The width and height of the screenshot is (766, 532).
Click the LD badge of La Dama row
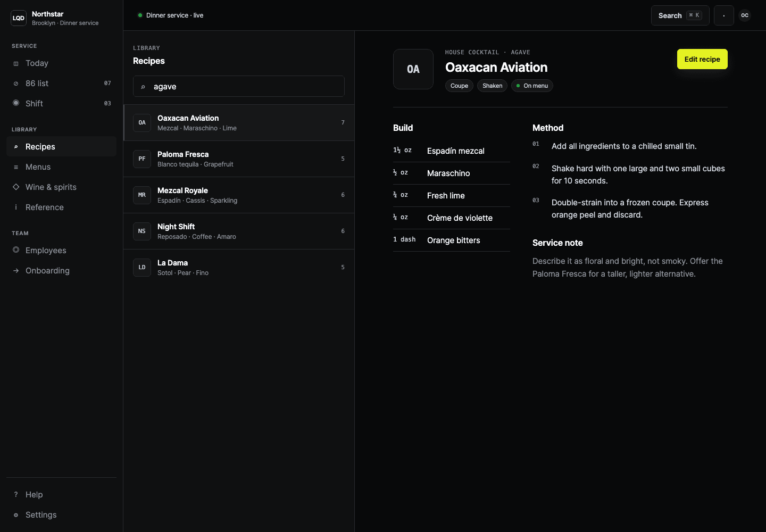pos(142,268)
